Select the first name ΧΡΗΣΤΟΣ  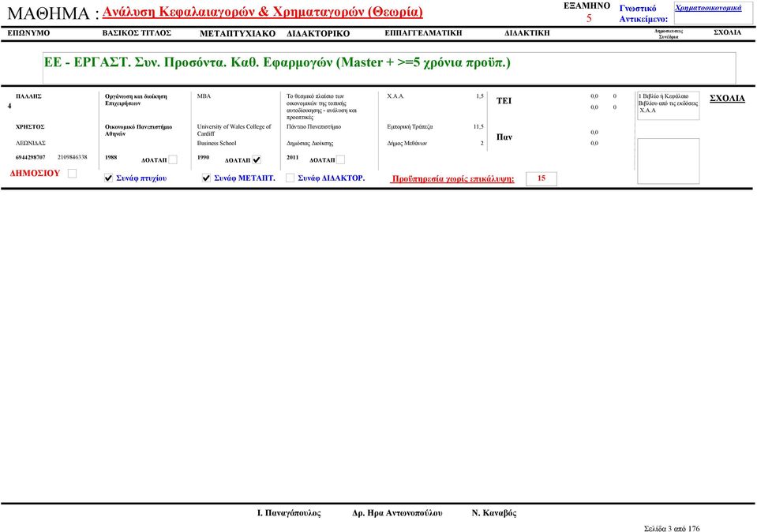pos(30,127)
